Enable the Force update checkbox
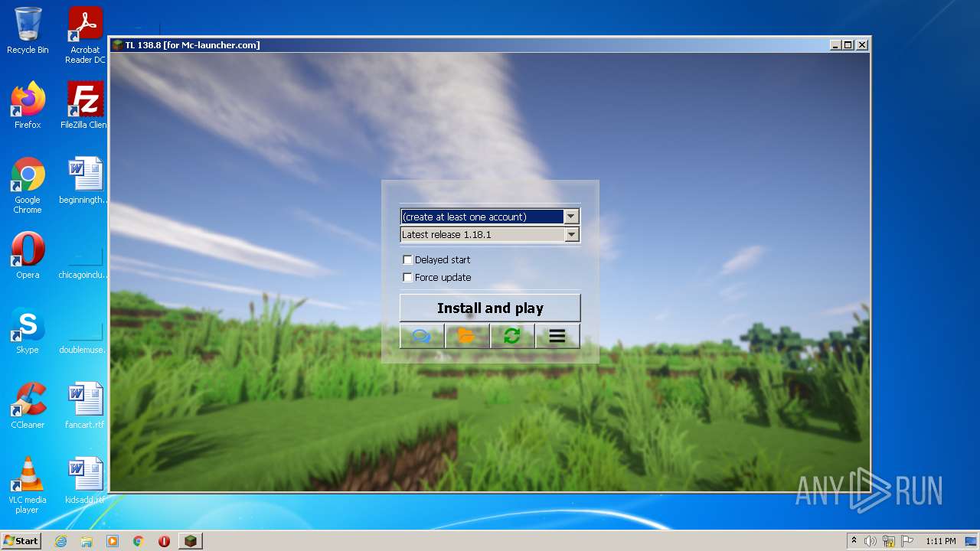Viewport: 980px width, 551px height. (407, 277)
